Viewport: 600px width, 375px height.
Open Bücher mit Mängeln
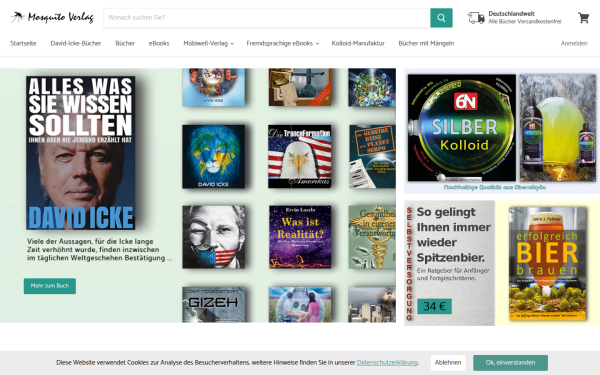coord(426,43)
